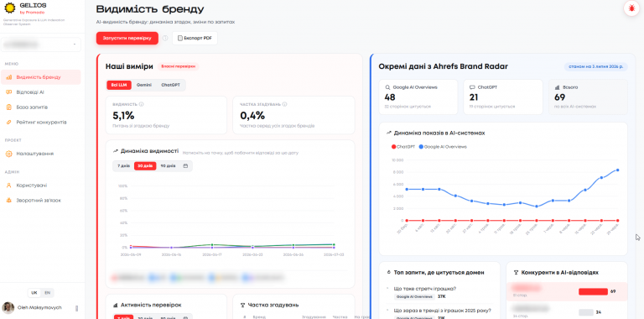
Task: Select the Всі LLM filter
Action: pyautogui.click(x=119, y=85)
